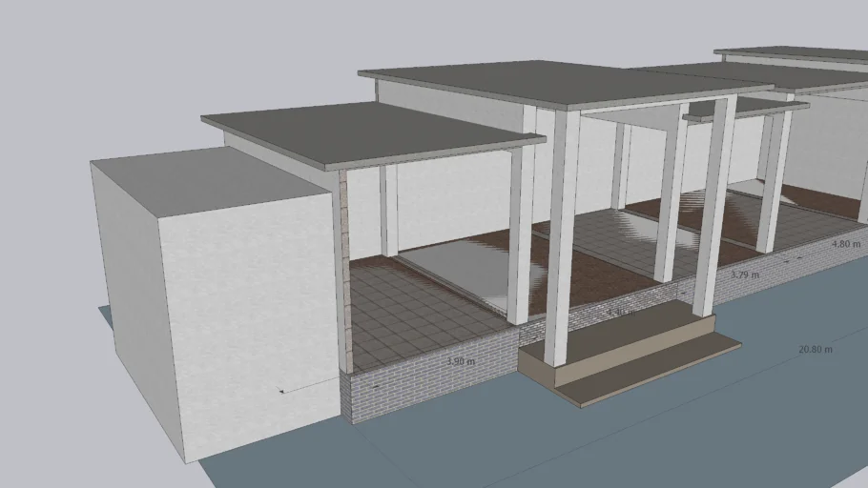Select the "3.90 m" dimension label

[x=461, y=361]
